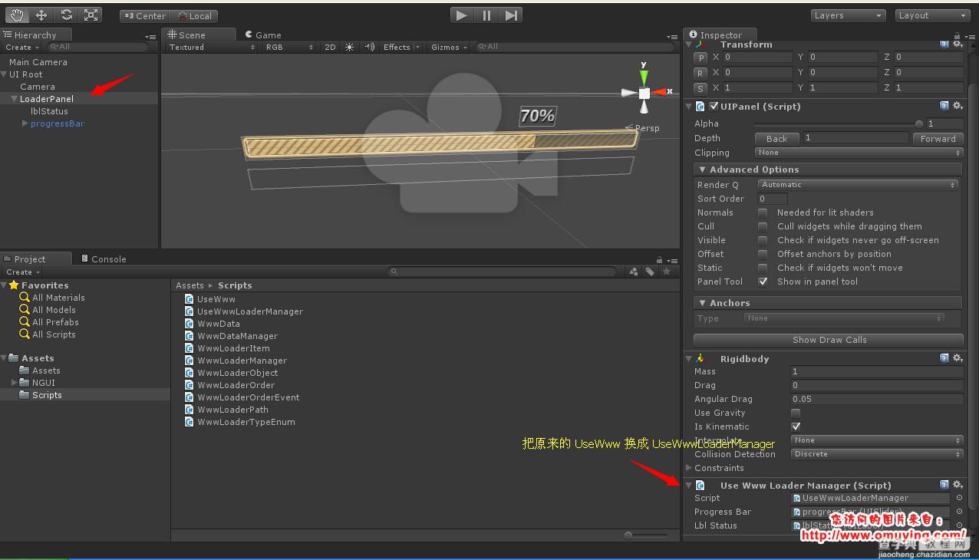Screen dimensions: 979x560
Task: Click the Step frame button
Action: (511, 15)
